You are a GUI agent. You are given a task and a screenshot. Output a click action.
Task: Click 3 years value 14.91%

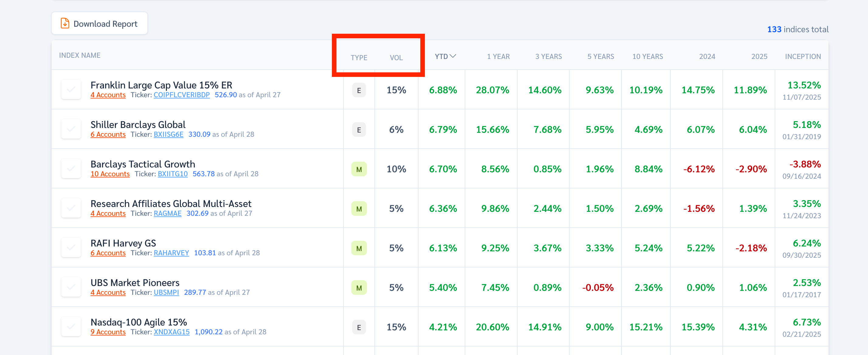click(545, 327)
